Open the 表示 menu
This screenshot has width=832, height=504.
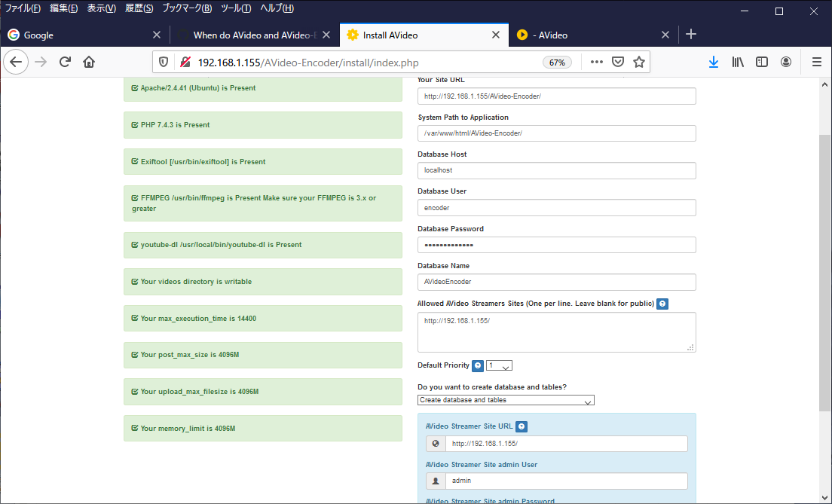[101, 8]
